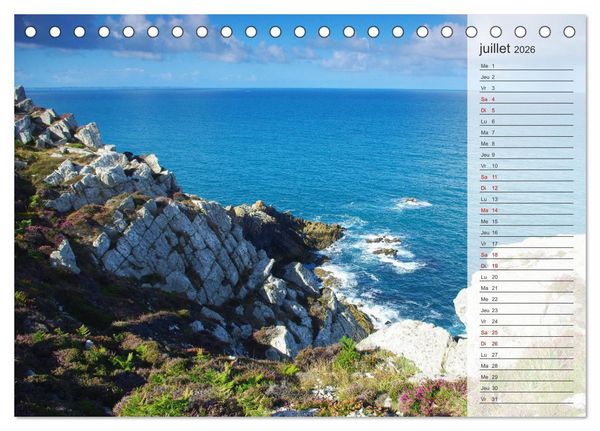600x431 pixels.
Task: Select the 'Jeu 2' day row
Action: click(x=527, y=77)
